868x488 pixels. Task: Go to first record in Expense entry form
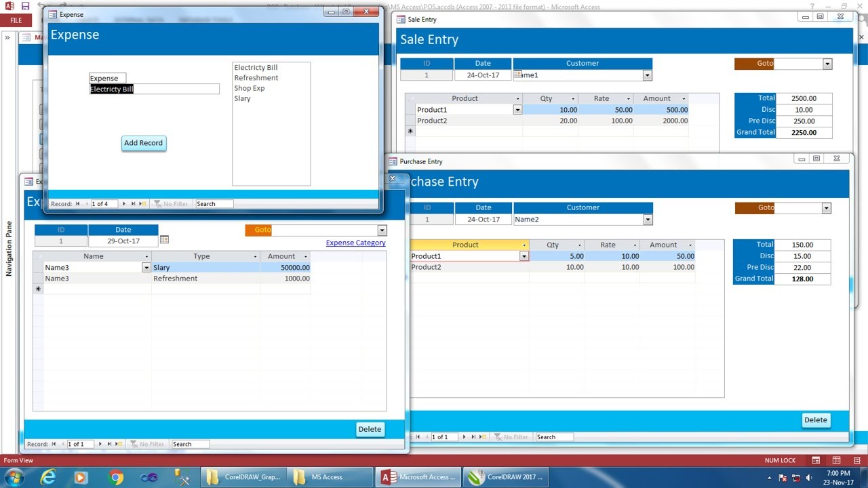pyautogui.click(x=54, y=444)
